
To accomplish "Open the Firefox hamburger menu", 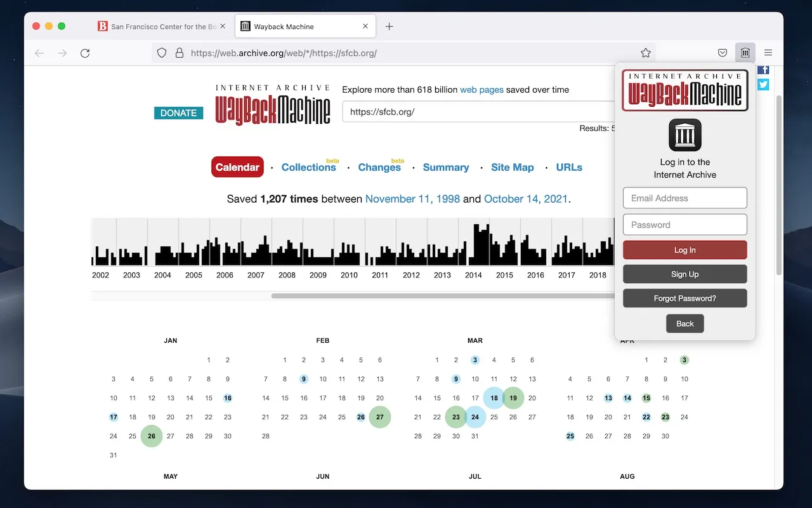I will [768, 53].
